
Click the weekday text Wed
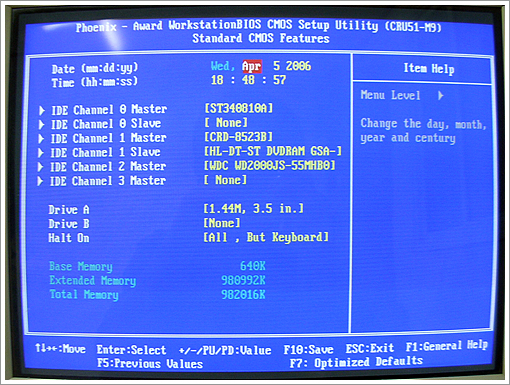pyautogui.click(x=222, y=66)
